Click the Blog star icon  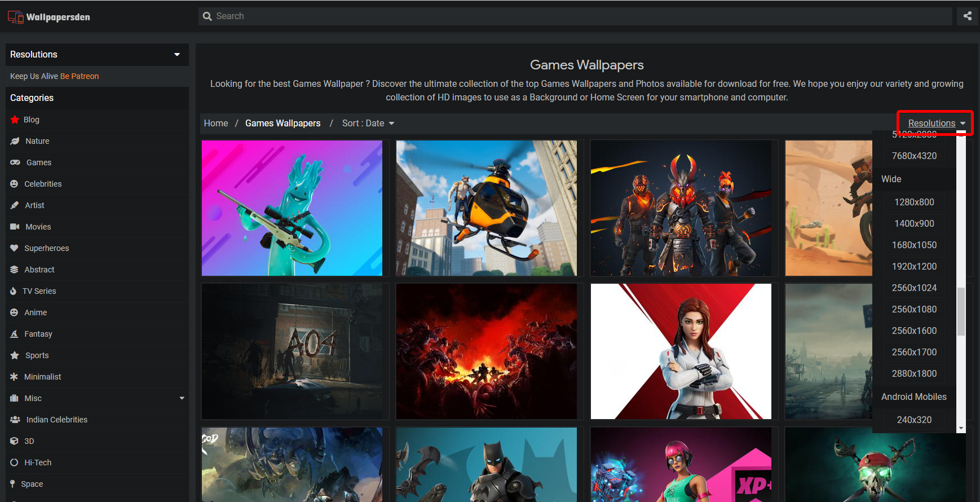coord(15,120)
